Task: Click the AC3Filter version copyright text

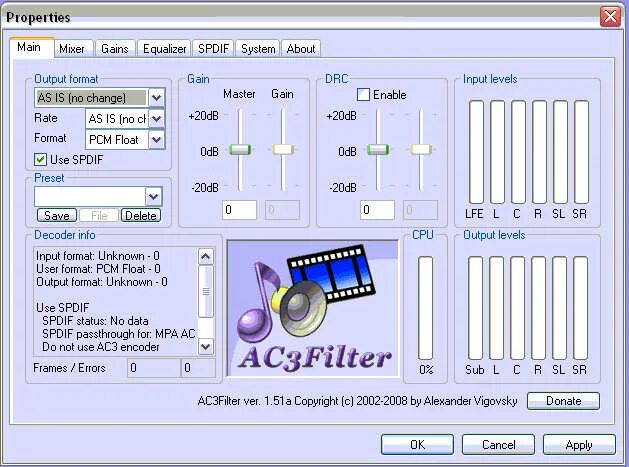Action: point(357,401)
